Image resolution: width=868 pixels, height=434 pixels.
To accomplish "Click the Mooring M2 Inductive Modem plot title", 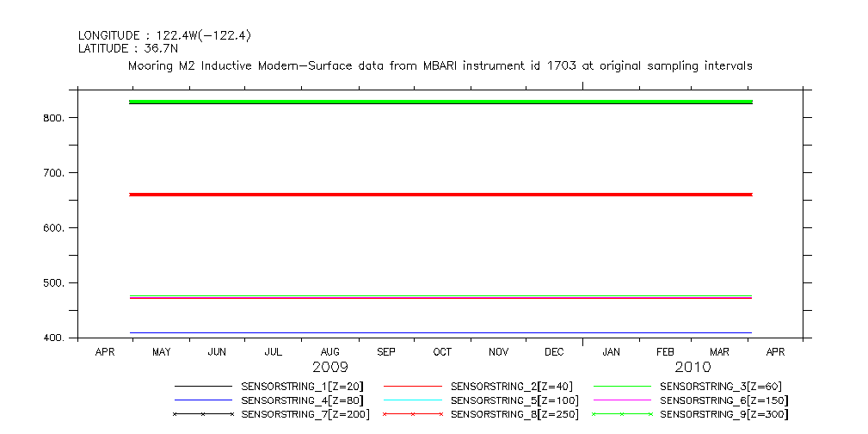I will (x=440, y=65).
